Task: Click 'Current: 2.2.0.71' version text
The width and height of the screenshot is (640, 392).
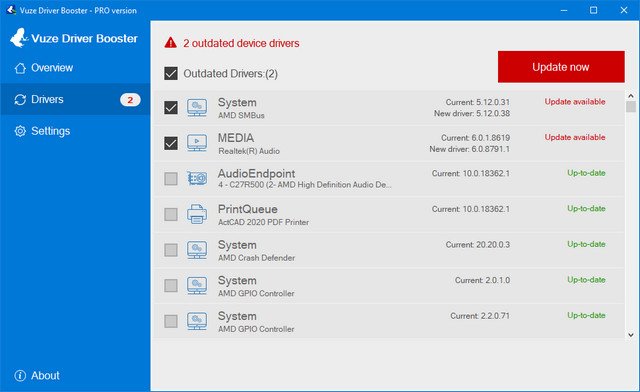Action: [x=480, y=316]
